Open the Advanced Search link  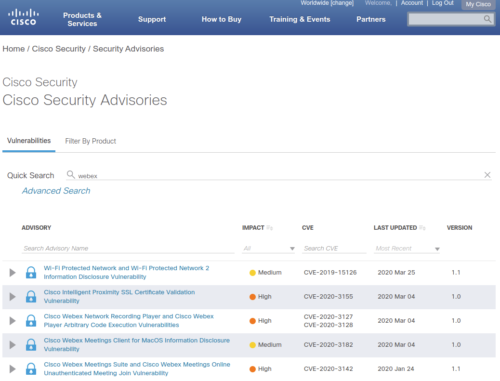tap(56, 191)
